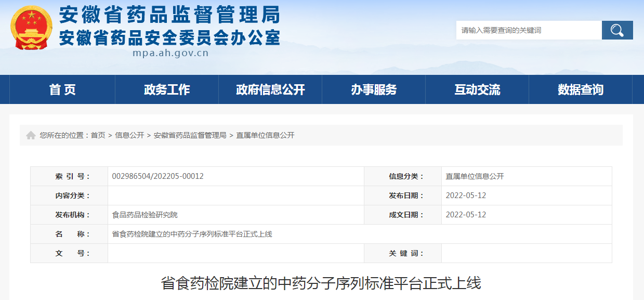
Task: Click the 成文日期 value 2022-05-12
Action: (x=466, y=215)
